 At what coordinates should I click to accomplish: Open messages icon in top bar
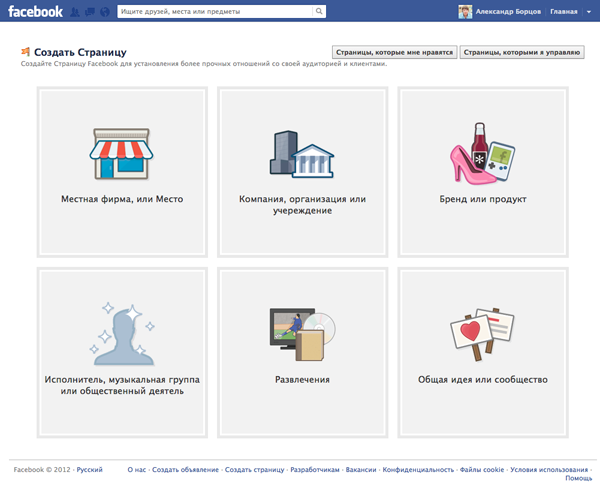(90, 12)
